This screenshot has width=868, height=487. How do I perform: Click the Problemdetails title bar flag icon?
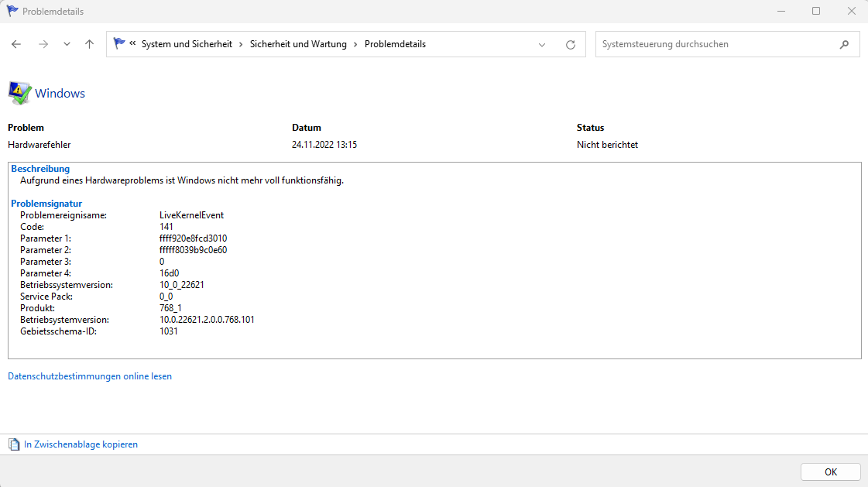[x=12, y=11]
